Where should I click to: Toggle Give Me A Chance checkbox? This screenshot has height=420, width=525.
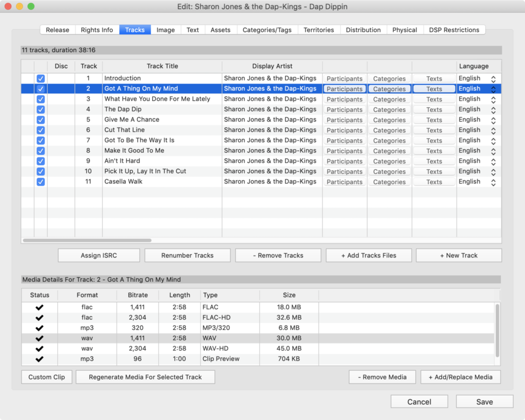click(41, 120)
